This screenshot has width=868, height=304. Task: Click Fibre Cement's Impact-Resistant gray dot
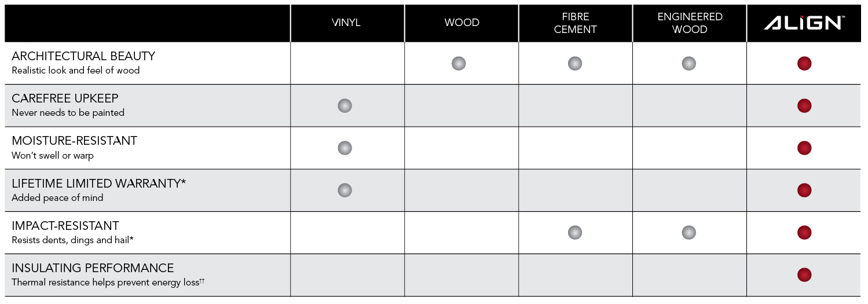[x=574, y=232]
